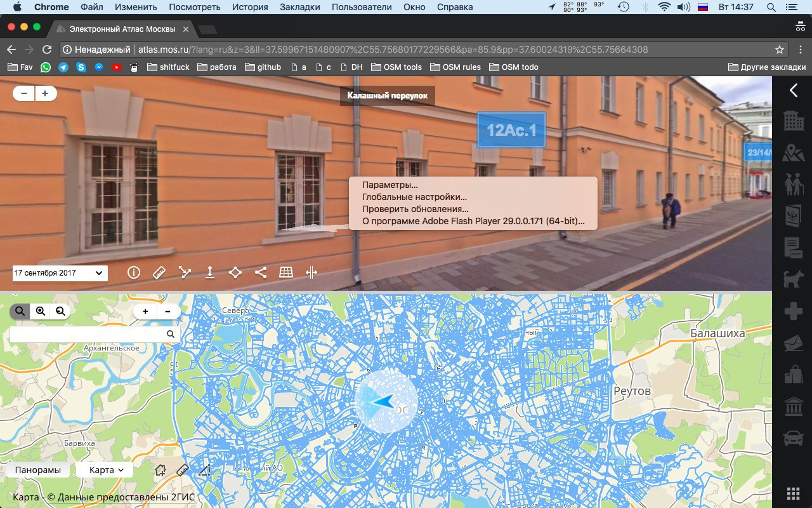Select the ruler measurement tool in panorama
Screen dimensions: 812x508
coord(159,272)
